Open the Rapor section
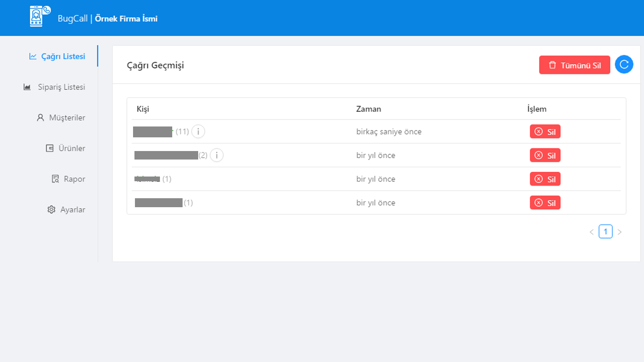 [x=68, y=179]
